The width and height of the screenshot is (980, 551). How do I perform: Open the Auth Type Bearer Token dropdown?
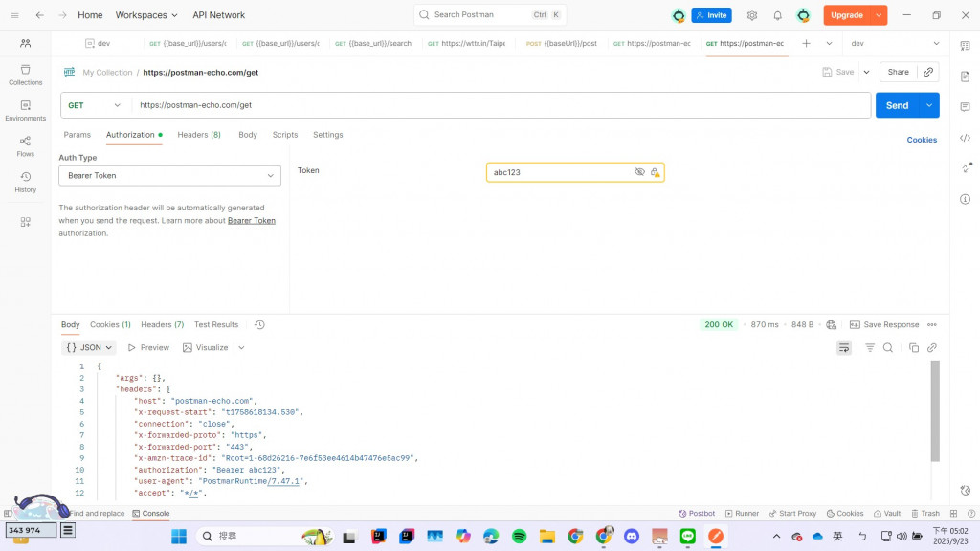coord(170,176)
